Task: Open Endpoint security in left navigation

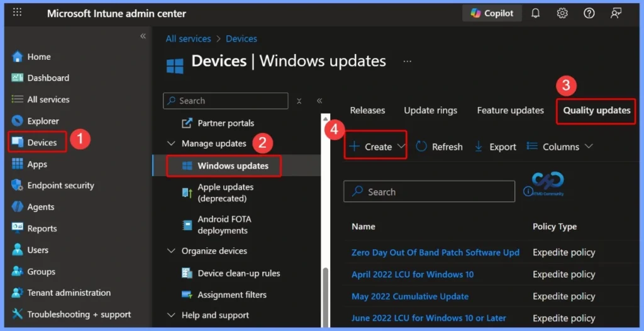Action: pos(53,186)
